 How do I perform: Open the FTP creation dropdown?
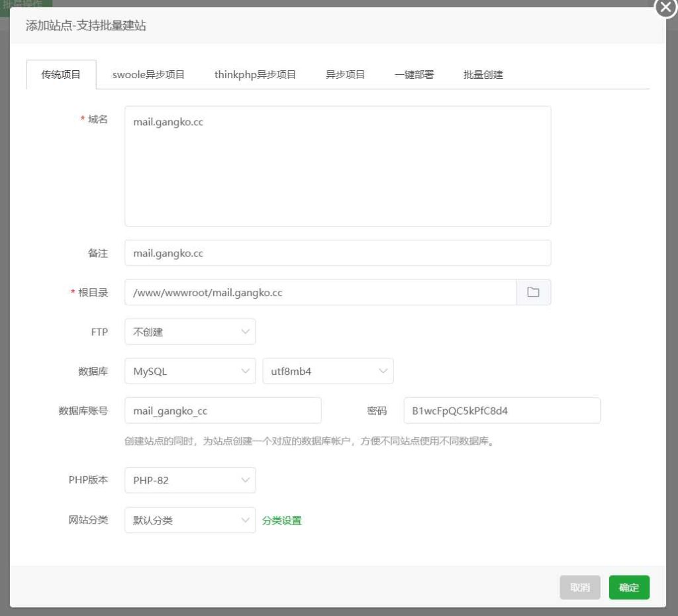pyautogui.click(x=190, y=331)
